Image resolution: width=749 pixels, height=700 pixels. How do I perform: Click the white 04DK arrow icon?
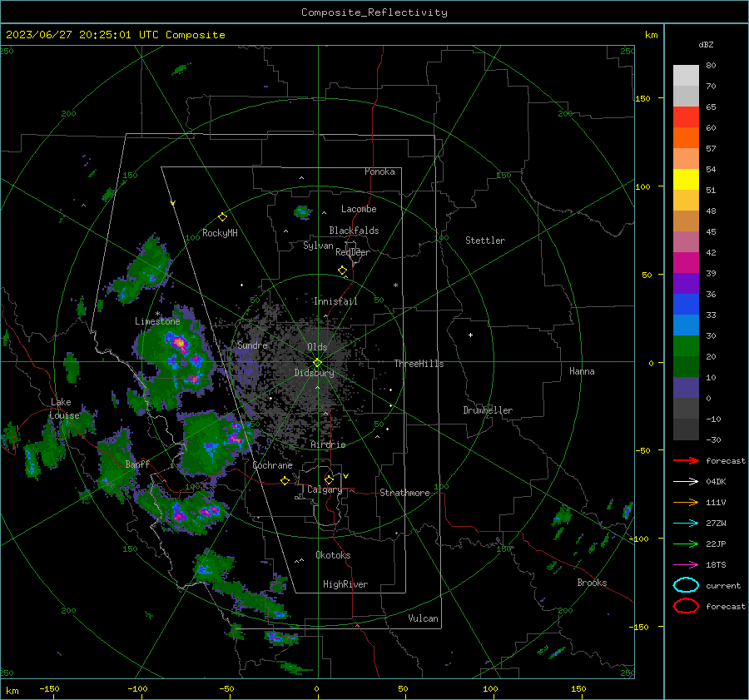tap(686, 482)
